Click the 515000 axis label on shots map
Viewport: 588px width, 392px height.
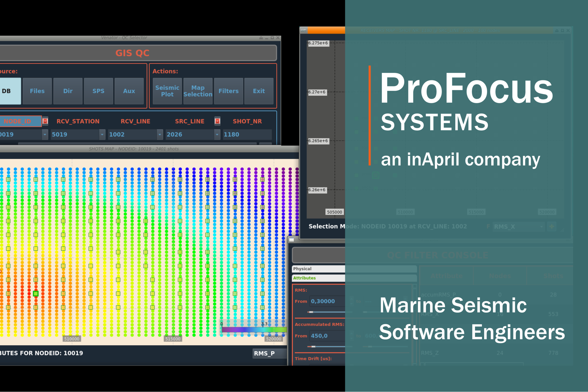pyautogui.click(x=173, y=339)
